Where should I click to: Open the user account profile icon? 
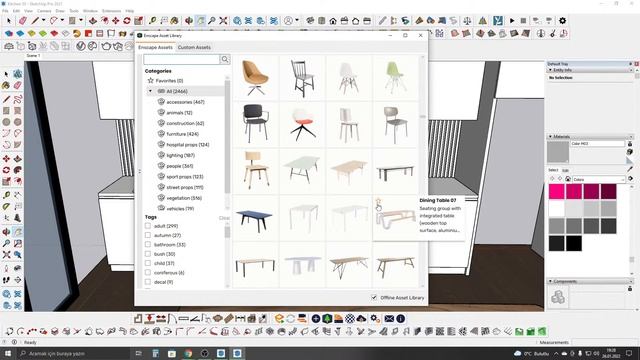tap(289, 20)
